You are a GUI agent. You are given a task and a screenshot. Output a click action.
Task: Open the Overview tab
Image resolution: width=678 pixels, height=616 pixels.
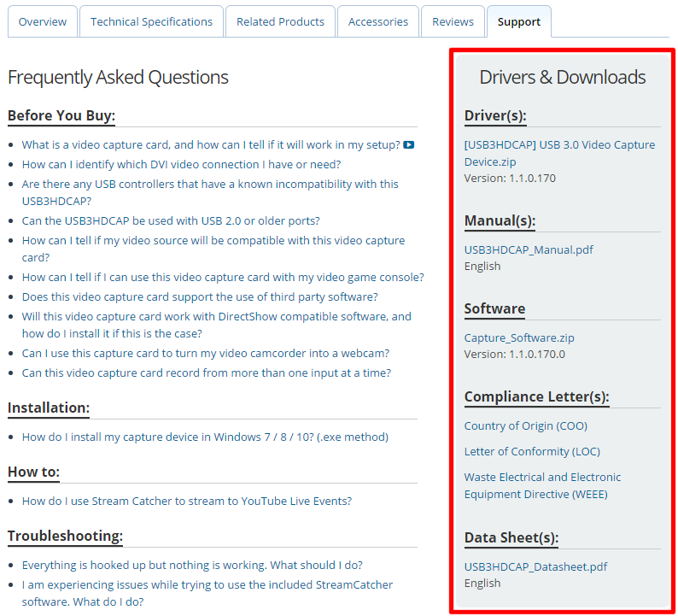(43, 21)
